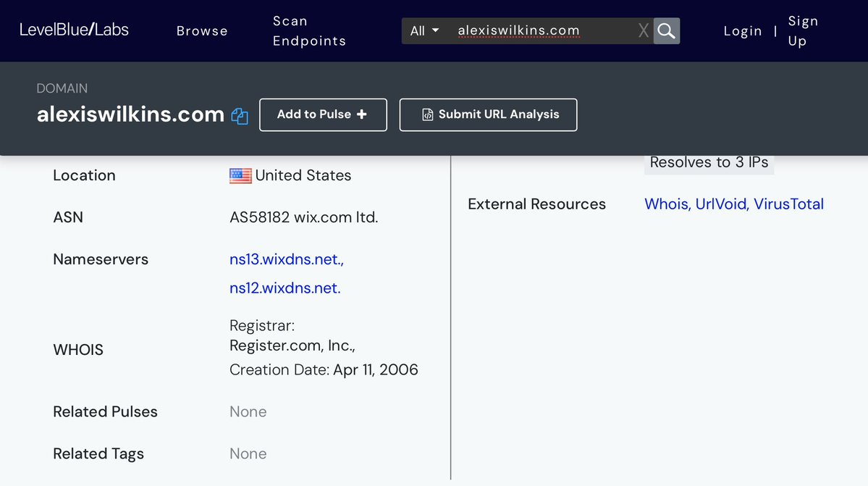
Task: Copy the domain name with the copy icon
Action: point(240,116)
